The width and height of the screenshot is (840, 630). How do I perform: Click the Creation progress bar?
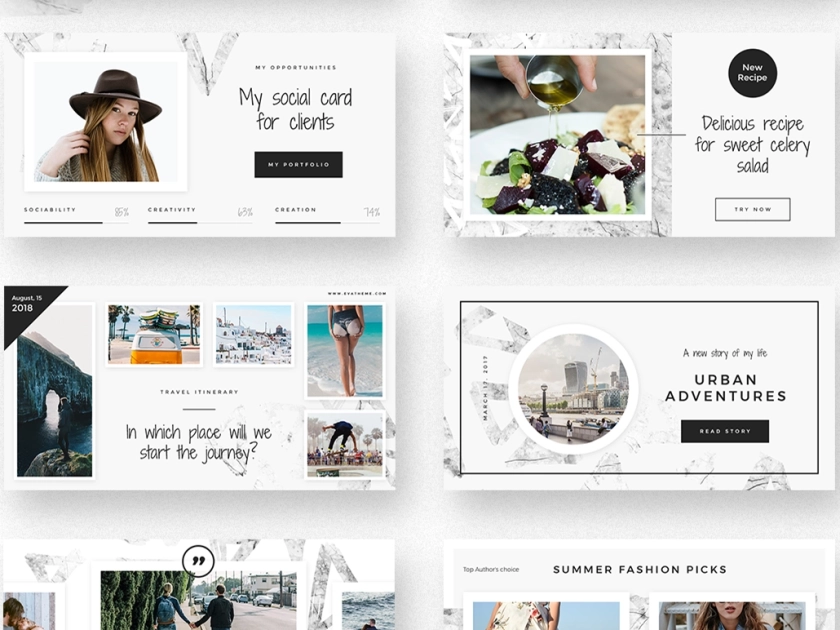tap(327, 222)
